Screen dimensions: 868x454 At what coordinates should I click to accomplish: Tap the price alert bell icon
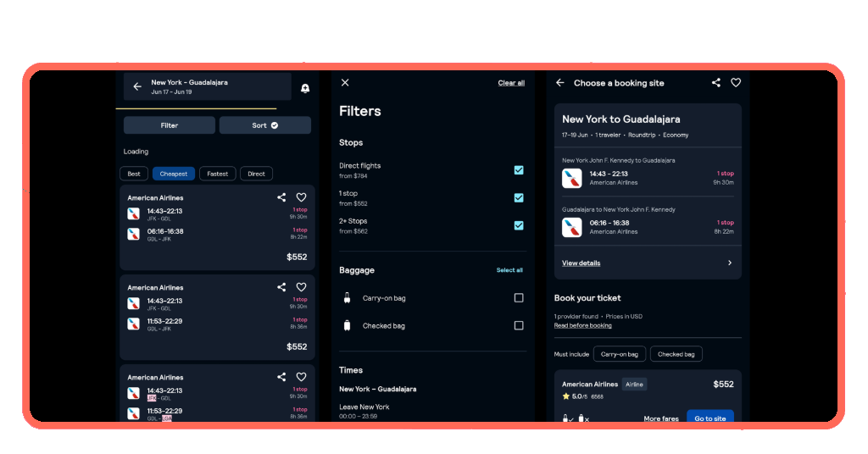305,88
